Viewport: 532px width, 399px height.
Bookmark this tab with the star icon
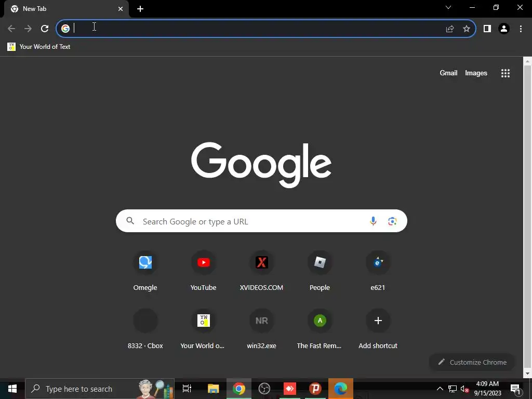(x=467, y=29)
